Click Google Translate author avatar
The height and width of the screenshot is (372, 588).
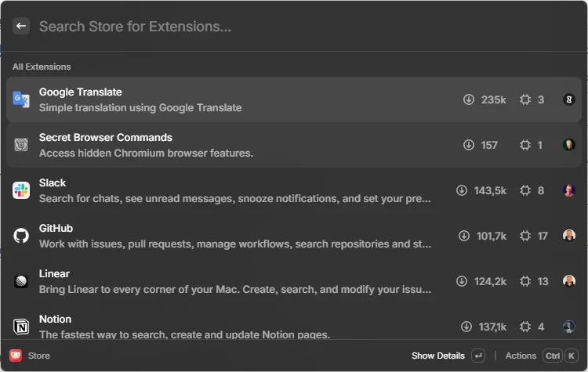[x=569, y=99]
